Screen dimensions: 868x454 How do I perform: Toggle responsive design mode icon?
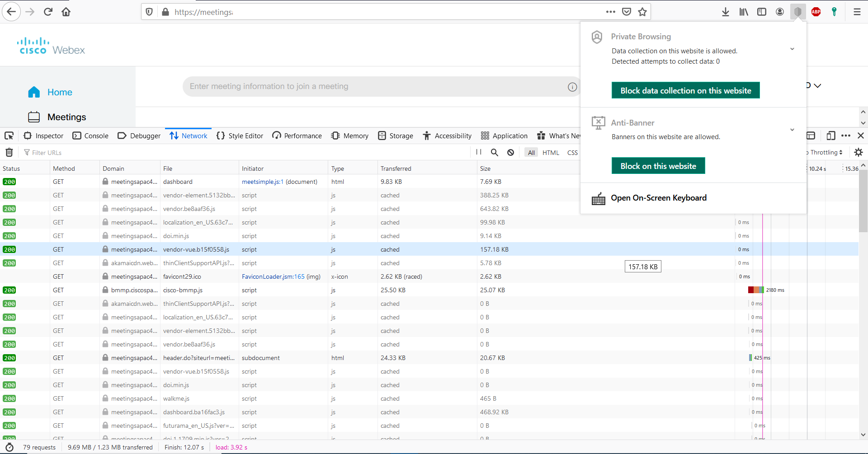pyautogui.click(x=831, y=136)
